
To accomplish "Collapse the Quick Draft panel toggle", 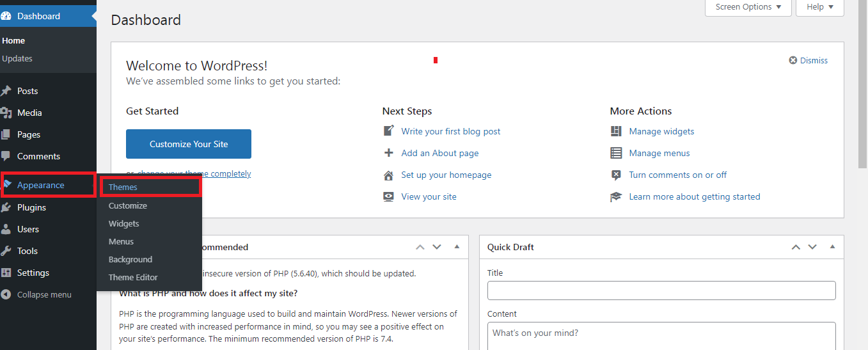I will coord(832,247).
